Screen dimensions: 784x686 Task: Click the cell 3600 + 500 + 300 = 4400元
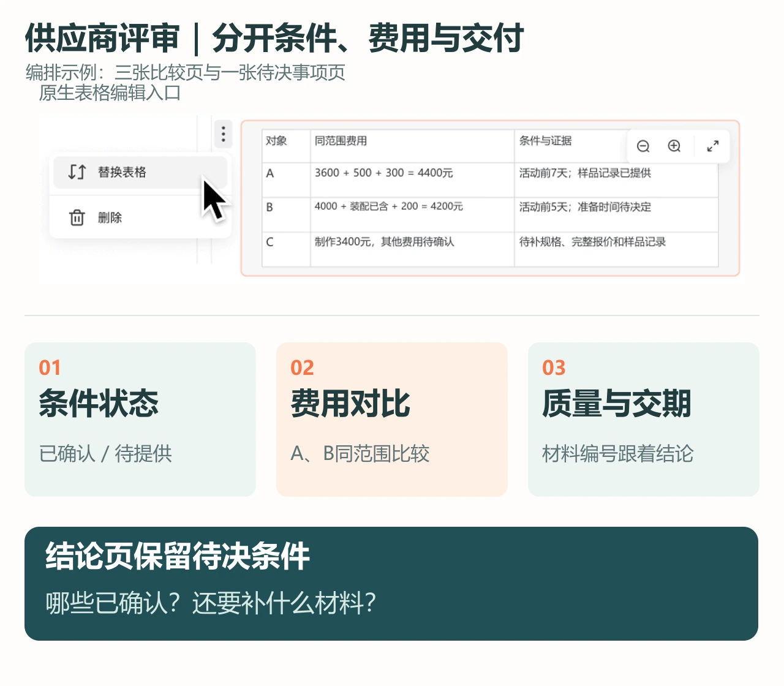(412, 179)
